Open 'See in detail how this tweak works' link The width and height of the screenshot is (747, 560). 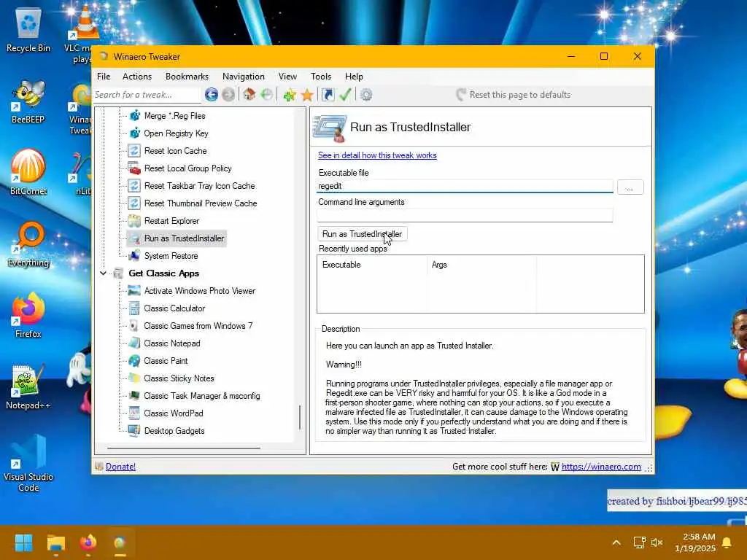pyautogui.click(x=377, y=155)
